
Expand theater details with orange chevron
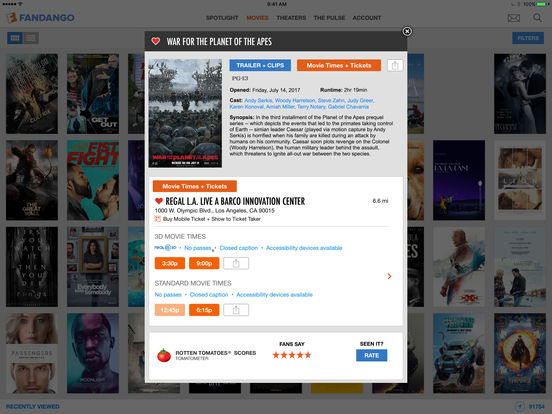(389, 276)
